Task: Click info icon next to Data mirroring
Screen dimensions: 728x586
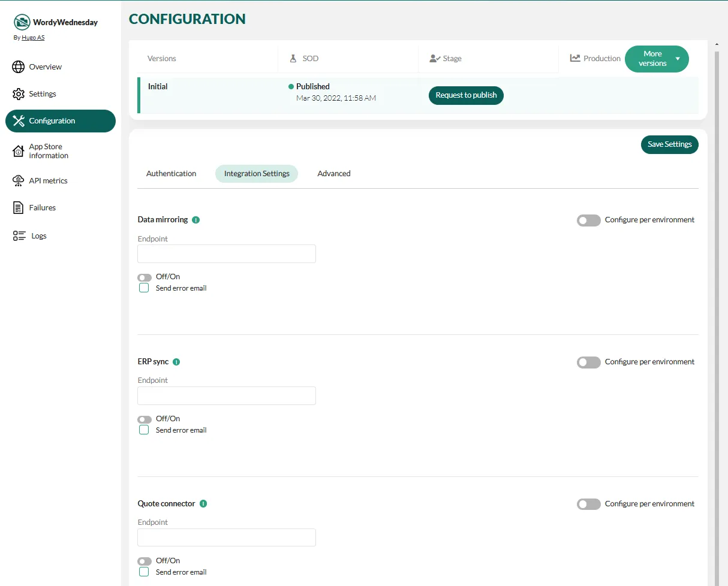Action: pyautogui.click(x=195, y=220)
